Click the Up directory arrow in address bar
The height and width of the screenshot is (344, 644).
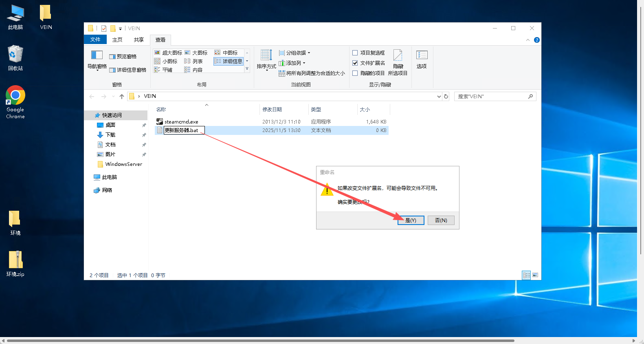tap(122, 97)
